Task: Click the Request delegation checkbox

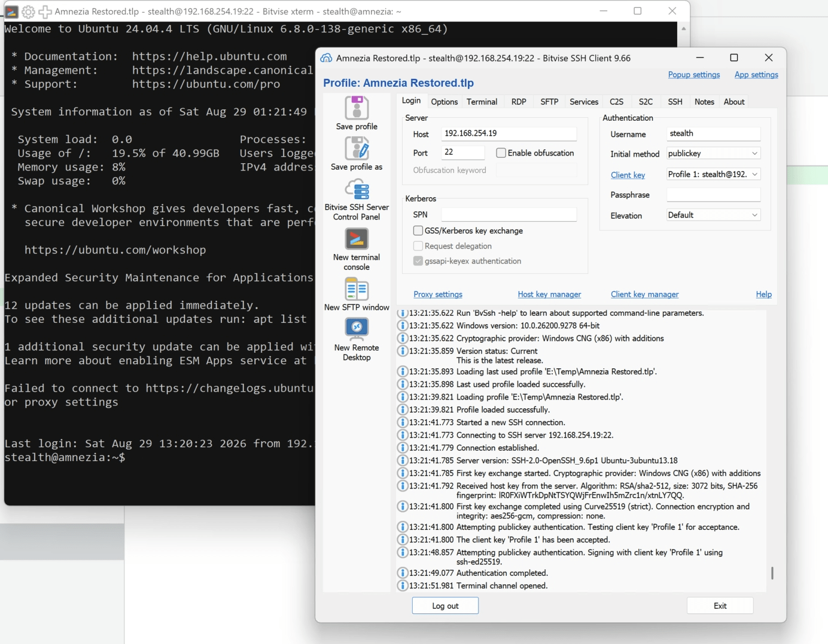Action: (418, 246)
